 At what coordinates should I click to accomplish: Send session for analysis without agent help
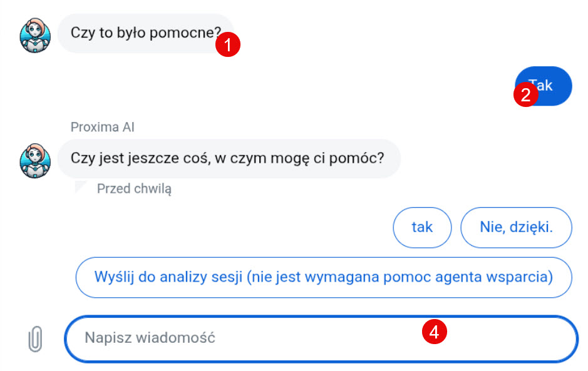[324, 277]
